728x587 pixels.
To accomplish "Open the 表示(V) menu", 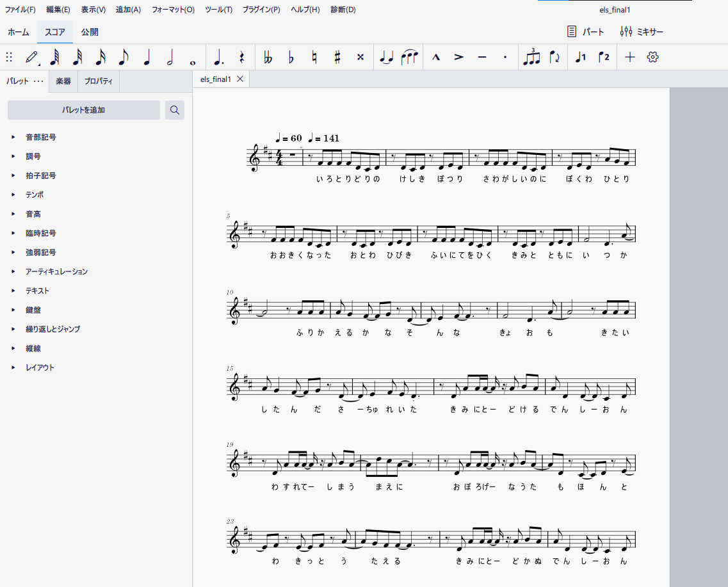I will [93, 9].
